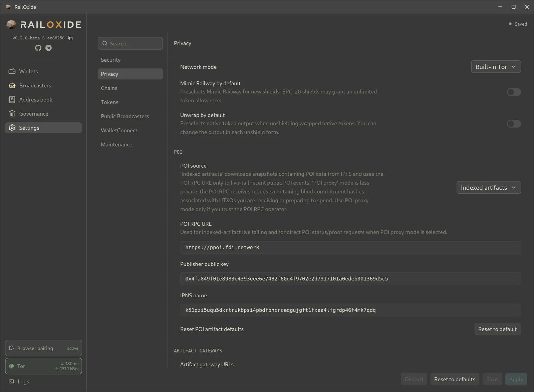Click the POI section heading
Image resolution: width=534 pixels, height=392 pixels.
click(178, 152)
